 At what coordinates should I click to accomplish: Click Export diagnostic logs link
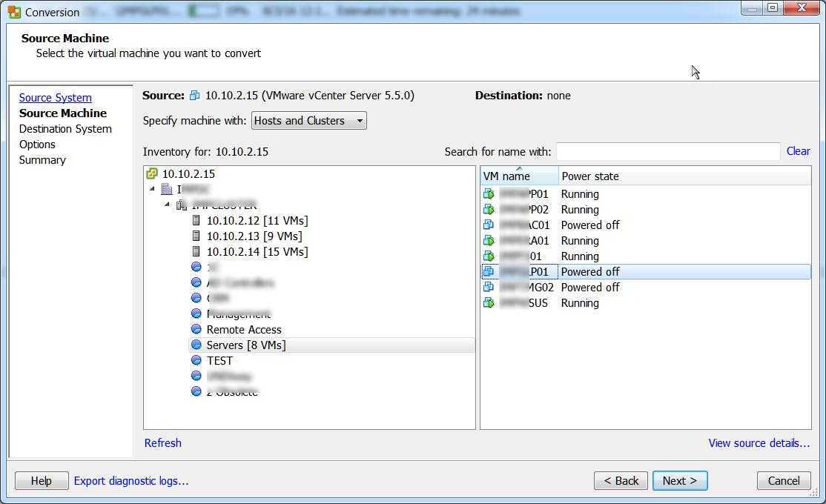(x=130, y=481)
